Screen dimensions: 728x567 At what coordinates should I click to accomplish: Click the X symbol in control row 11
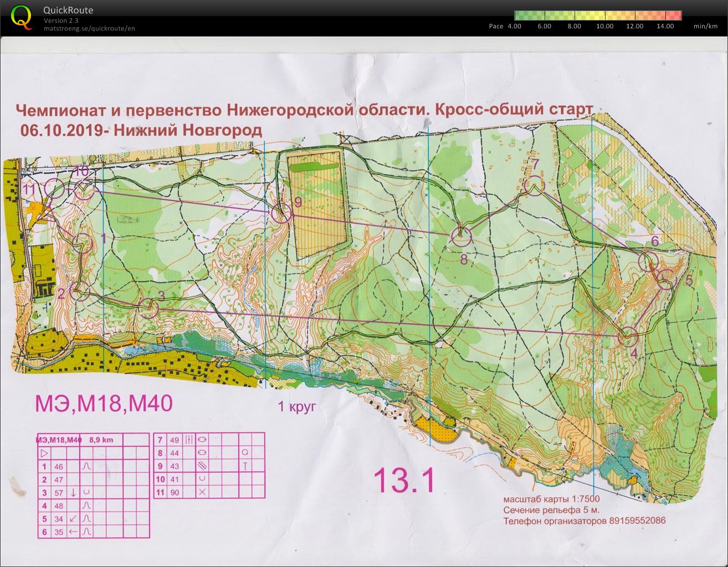[202, 492]
